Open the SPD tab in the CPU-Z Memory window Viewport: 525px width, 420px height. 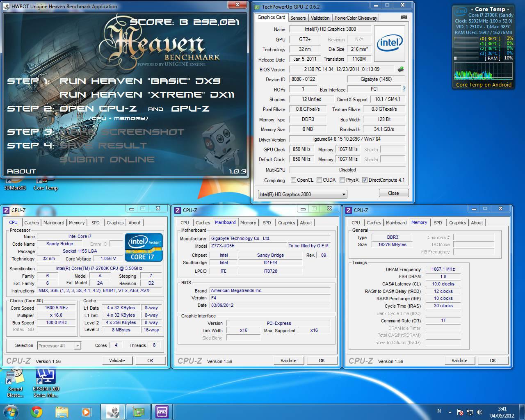(x=438, y=223)
